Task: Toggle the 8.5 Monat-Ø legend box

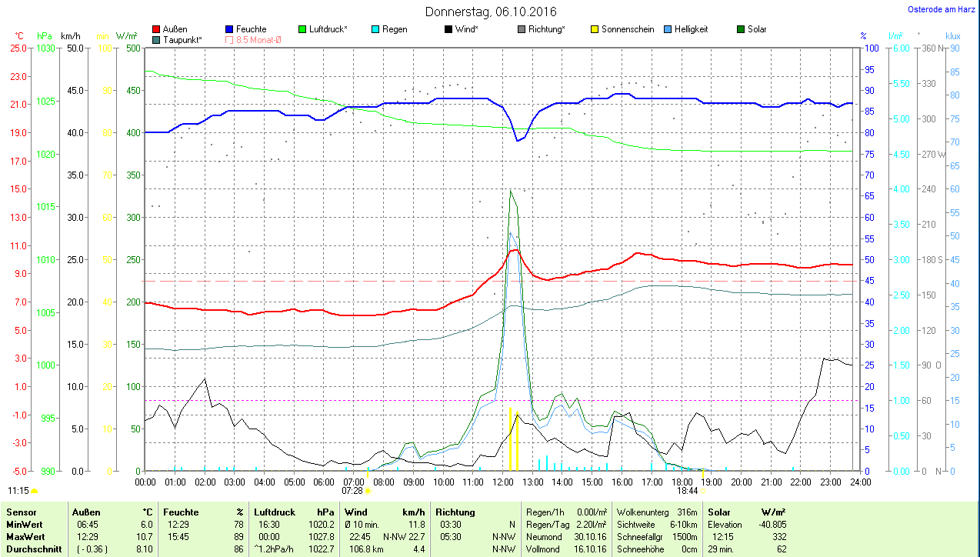Action: 229,39
